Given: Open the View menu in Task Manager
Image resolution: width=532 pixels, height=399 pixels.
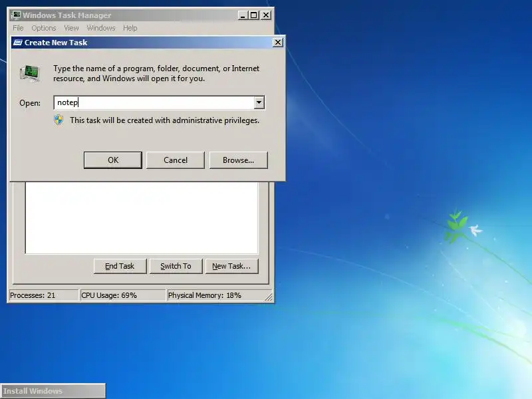Looking at the screenshot, I should point(71,28).
